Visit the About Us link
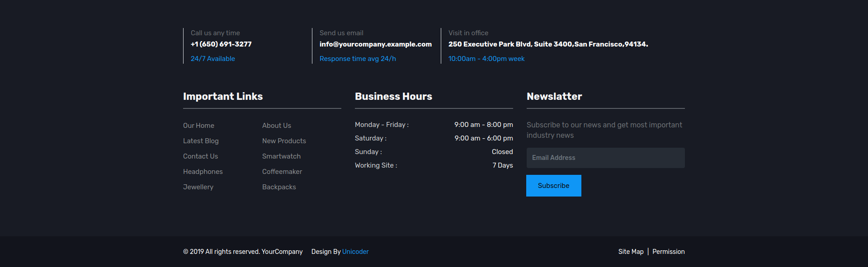Viewport: 868px width, 267px height. 276,126
